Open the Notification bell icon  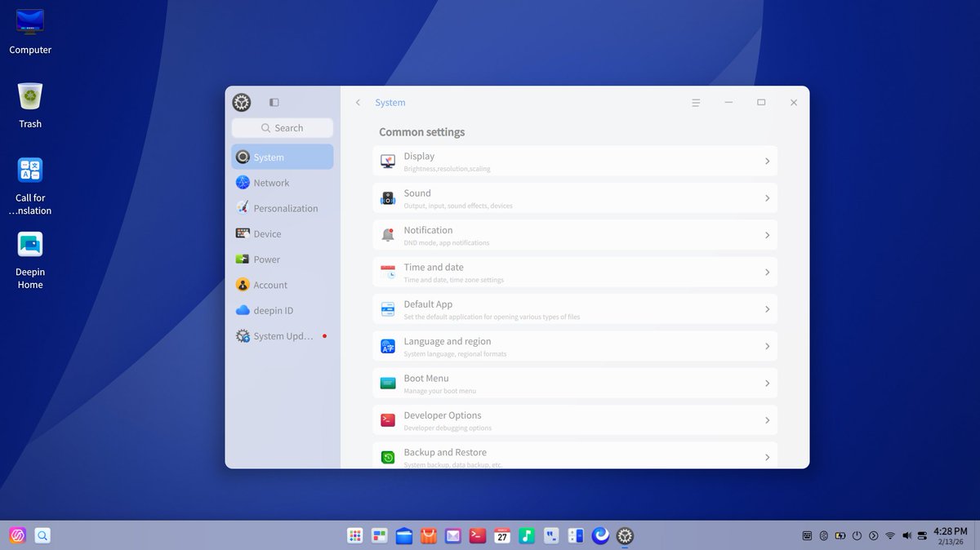(x=387, y=234)
